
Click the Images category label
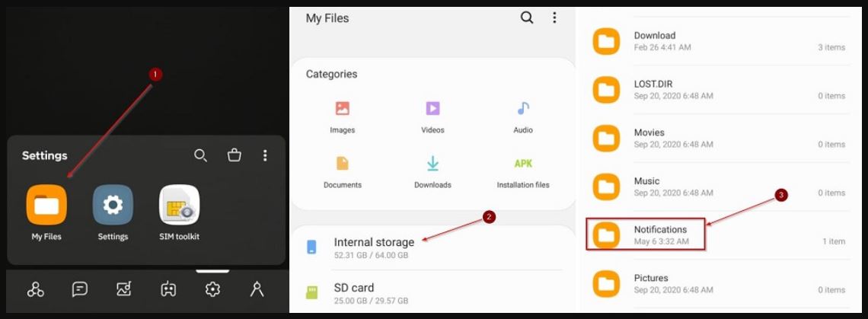[x=342, y=130]
